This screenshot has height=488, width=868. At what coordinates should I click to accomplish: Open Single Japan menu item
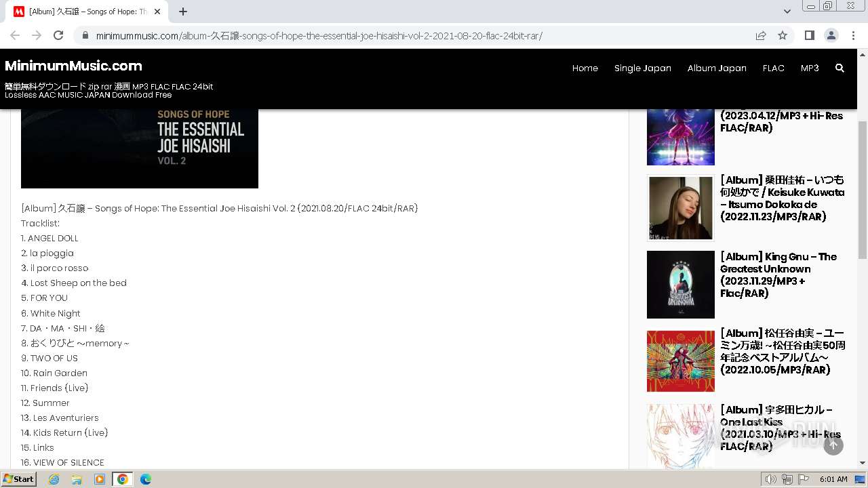point(643,68)
